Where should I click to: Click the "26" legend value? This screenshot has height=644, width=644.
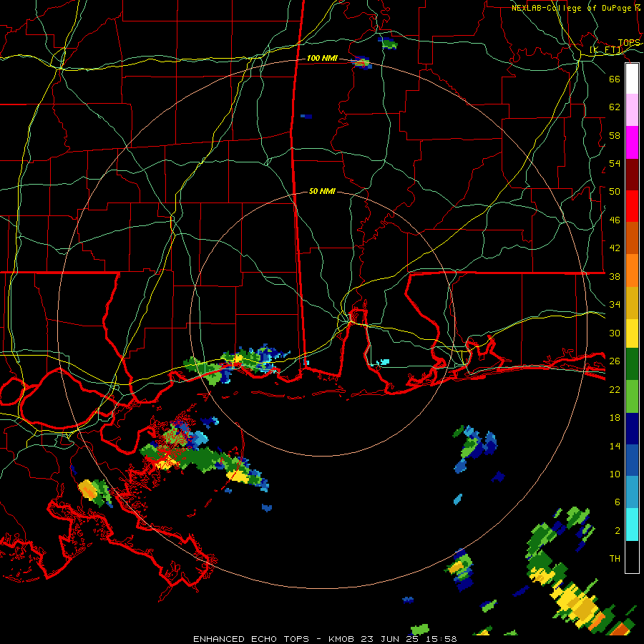pos(615,361)
